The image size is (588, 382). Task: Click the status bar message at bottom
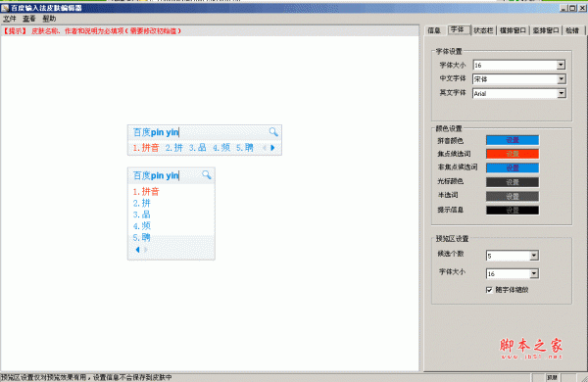click(x=86, y=377)
